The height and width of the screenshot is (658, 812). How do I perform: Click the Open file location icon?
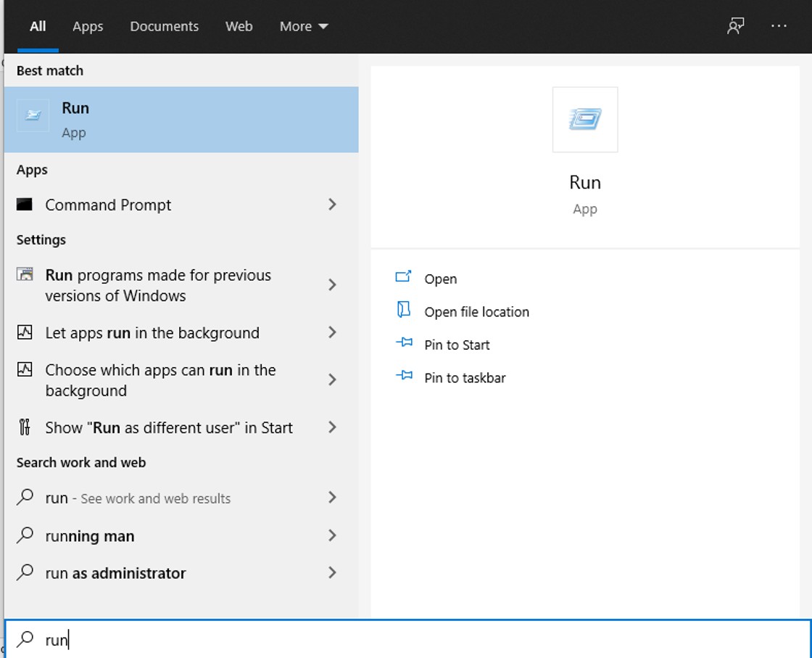click(x=404, y=311)
